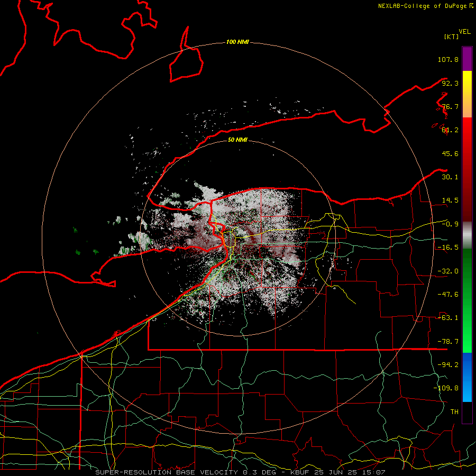The image size is (476, 476).
Task: Click the VEL heading above the color scale
Action: click(x=465, y=32)
